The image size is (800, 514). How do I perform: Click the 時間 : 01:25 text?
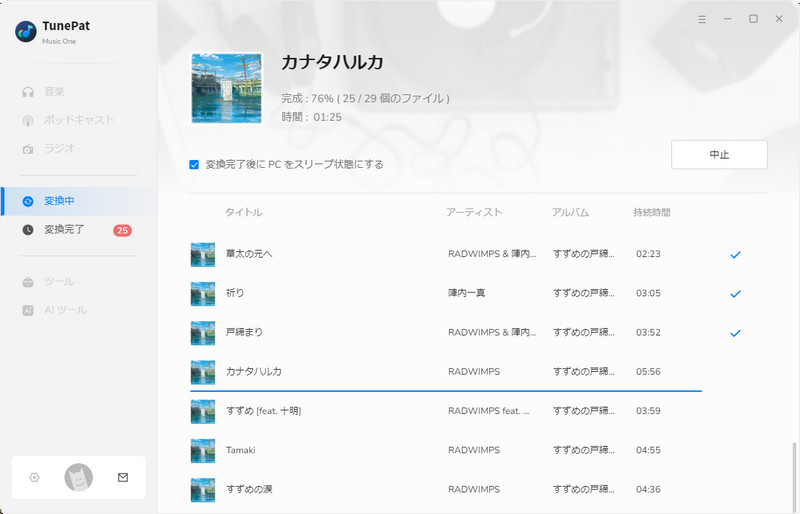point(311,117)
